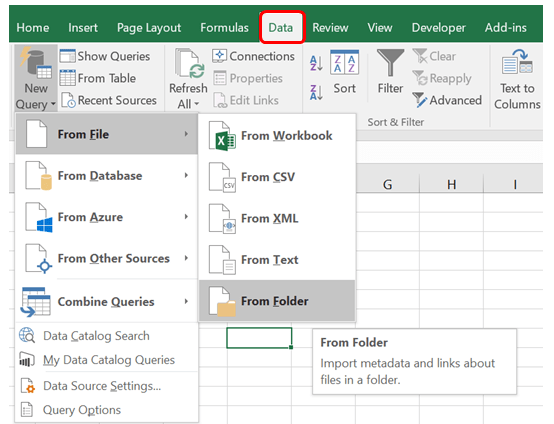Choose From Other Sources menu entry
Viewport: 554px width, 424px height.
(x=107, y=258)
